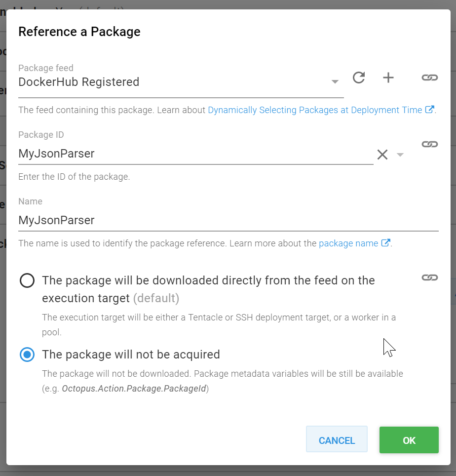Bind the Package feed to a variable
Image resolution: width=456 pixels, height=476 pixels.
pos(430,78)
